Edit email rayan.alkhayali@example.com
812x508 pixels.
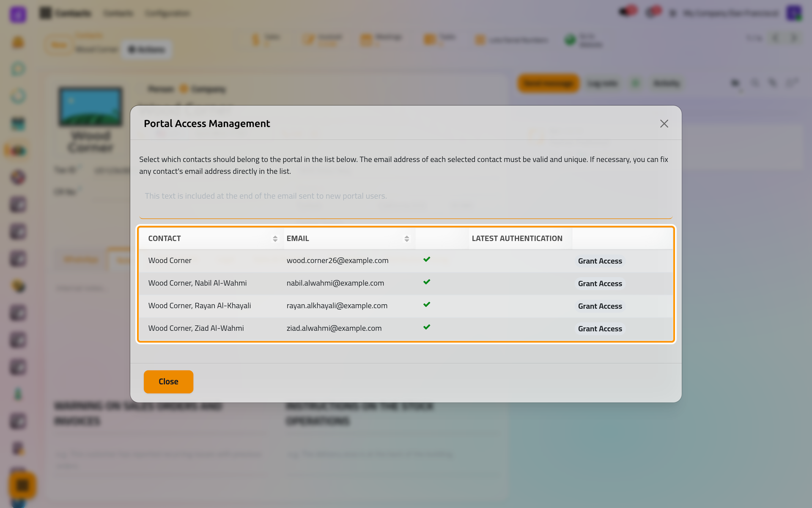click(337, 305)
